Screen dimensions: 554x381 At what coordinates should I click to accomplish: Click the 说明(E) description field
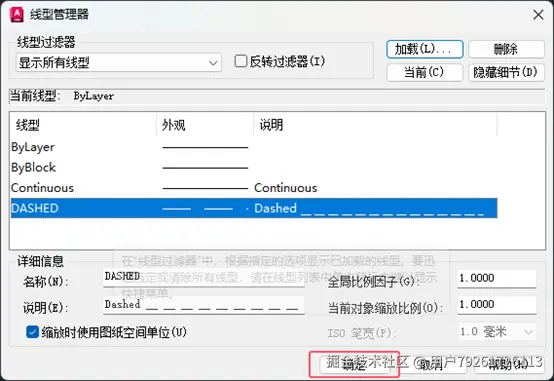(204, 305)
